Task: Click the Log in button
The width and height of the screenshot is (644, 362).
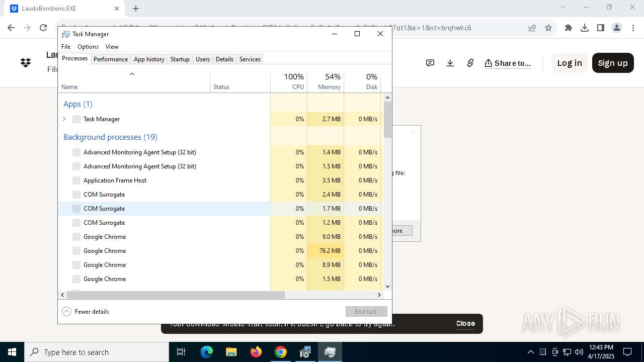Action: [570, 63]
